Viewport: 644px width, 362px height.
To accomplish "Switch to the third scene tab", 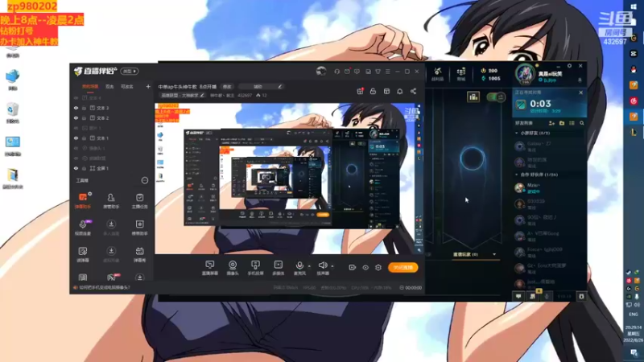I will [x=127, y=87].
